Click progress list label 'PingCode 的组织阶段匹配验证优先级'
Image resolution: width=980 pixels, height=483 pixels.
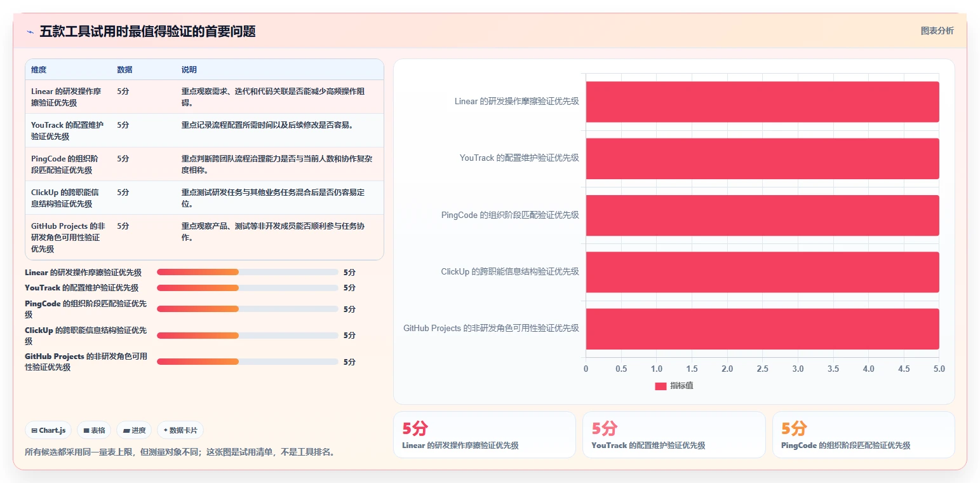pyautogui.click(x=86, y=309)
